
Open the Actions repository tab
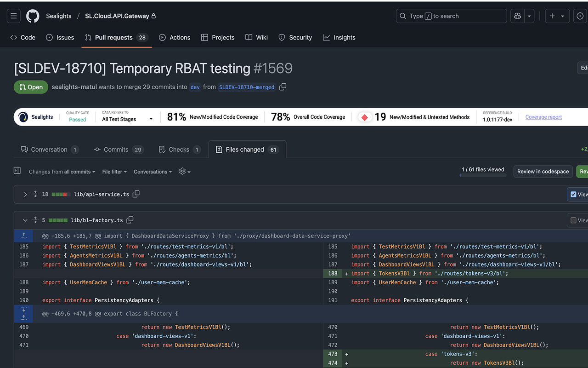click(x=175, y=38)
